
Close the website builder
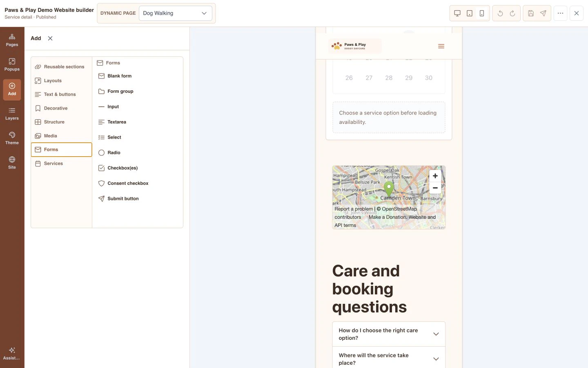coord(577,13)
